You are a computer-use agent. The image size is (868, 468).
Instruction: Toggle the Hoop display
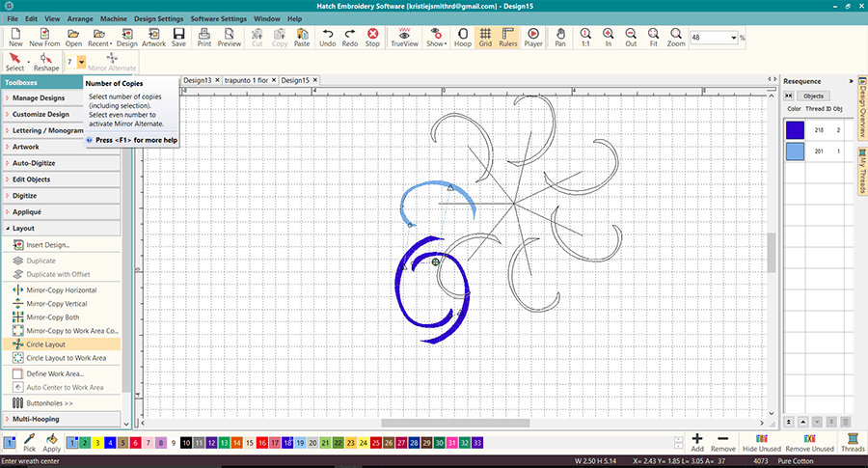click(463, 37)
